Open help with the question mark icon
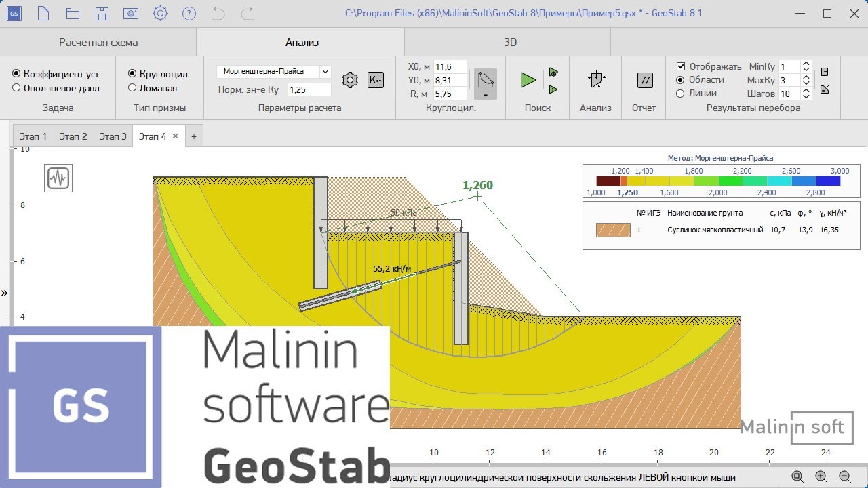The image size is (868, 488). pyautogui.click(x=189, y=13)
